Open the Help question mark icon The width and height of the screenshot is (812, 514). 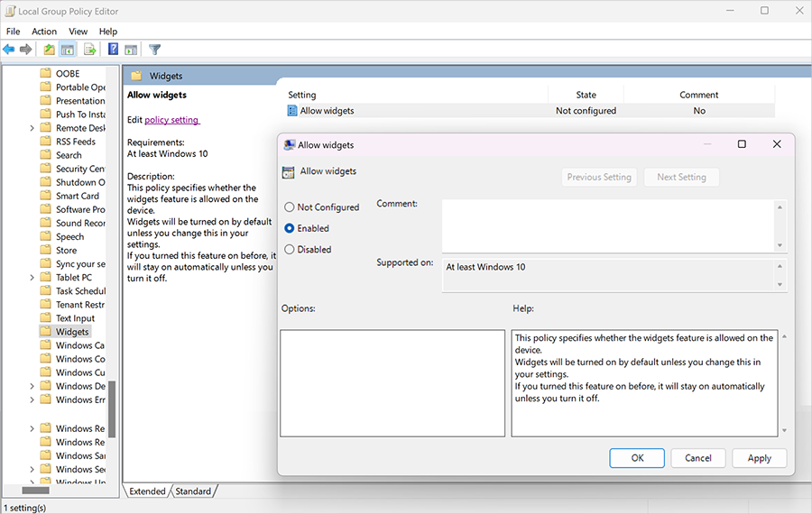click(x=113, y=50)
